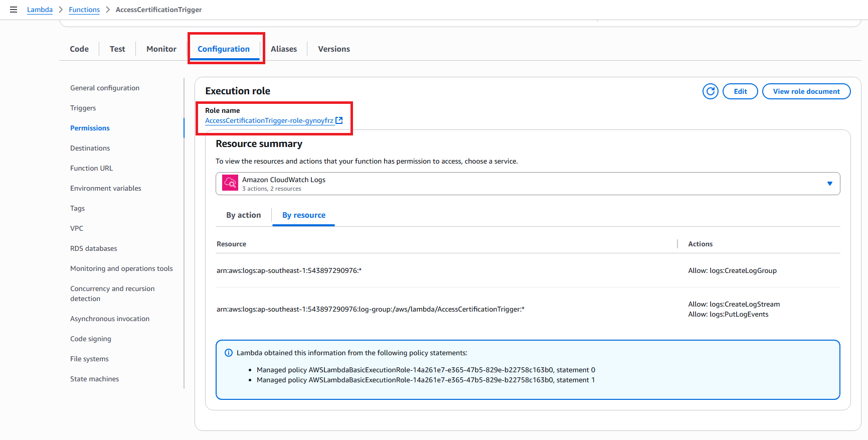
Task: Click the Amazon CloudWatch Logs service icon
Action: pyautogui.click(x=230, y=183)
